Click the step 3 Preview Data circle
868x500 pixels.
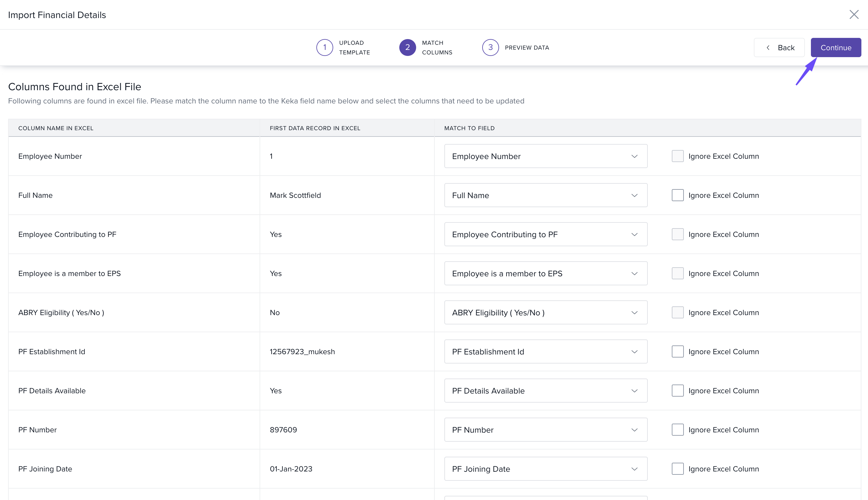pyautogui.click(x=490, y=48)
